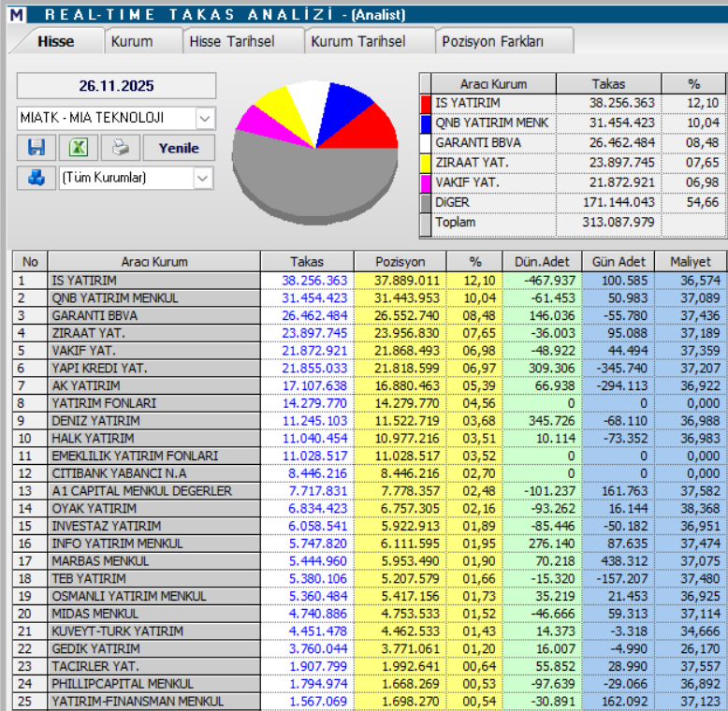Viewport: 728px width, 711px height.
Task: Select the A1 CAPITAL MENKUL DEGERLER row
Action: coord(370,491)
